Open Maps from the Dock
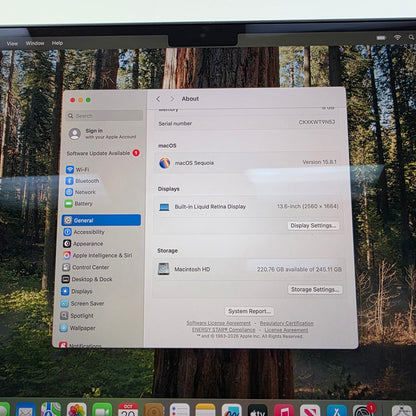The height and width of the screenshot is (416, 416). [x=51, y=410]
